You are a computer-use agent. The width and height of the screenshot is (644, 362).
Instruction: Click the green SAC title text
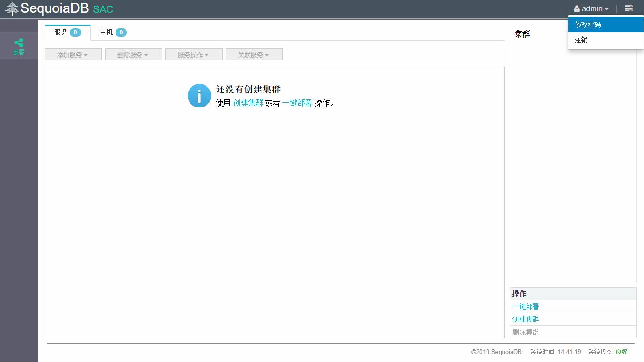coord(103,9)
